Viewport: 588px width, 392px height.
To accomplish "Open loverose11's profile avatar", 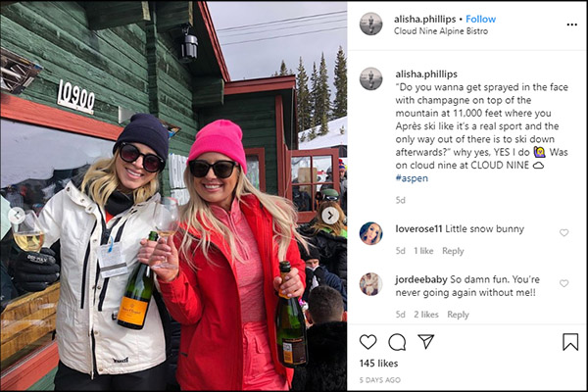I will pos(370,233).
